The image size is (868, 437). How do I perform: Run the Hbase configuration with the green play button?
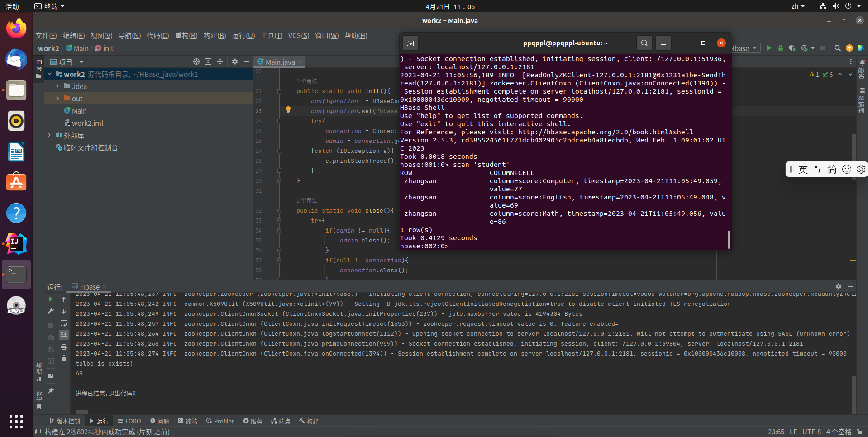point(768,48)
